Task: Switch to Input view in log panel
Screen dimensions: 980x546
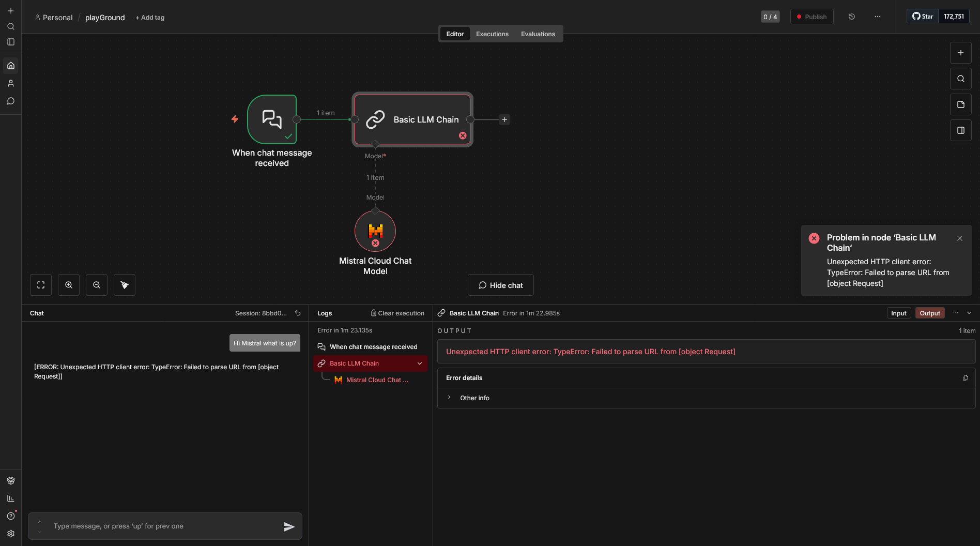Action: [898, 313]
